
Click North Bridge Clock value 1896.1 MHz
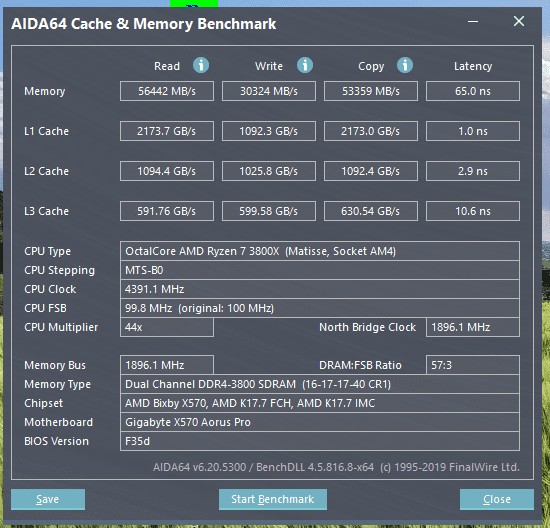tap(473, 327)
